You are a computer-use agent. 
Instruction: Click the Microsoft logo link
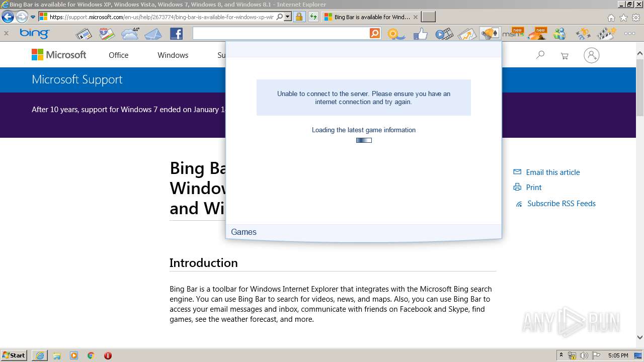click(x=59, y=55)
